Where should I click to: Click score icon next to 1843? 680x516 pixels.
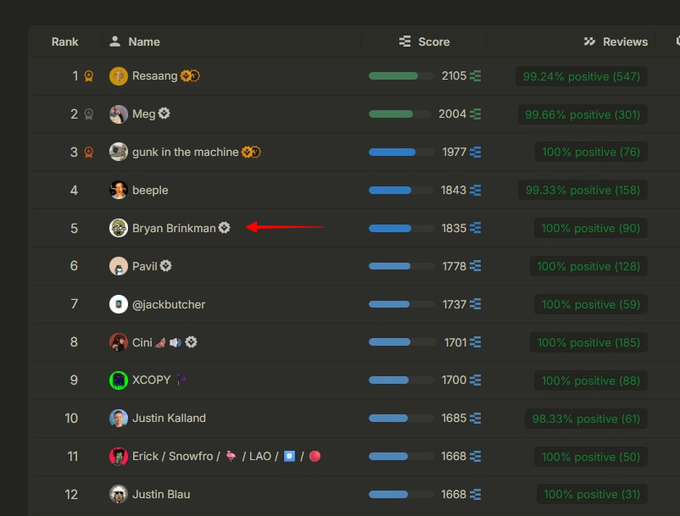[x=475, y=190]
